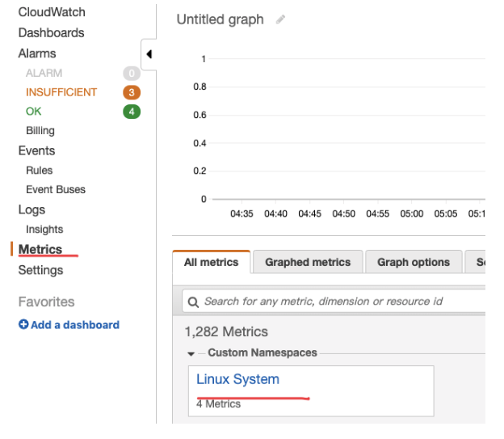Click the pencil icon to rename graph
504x439 pixels.
click(x=281, y=19)
